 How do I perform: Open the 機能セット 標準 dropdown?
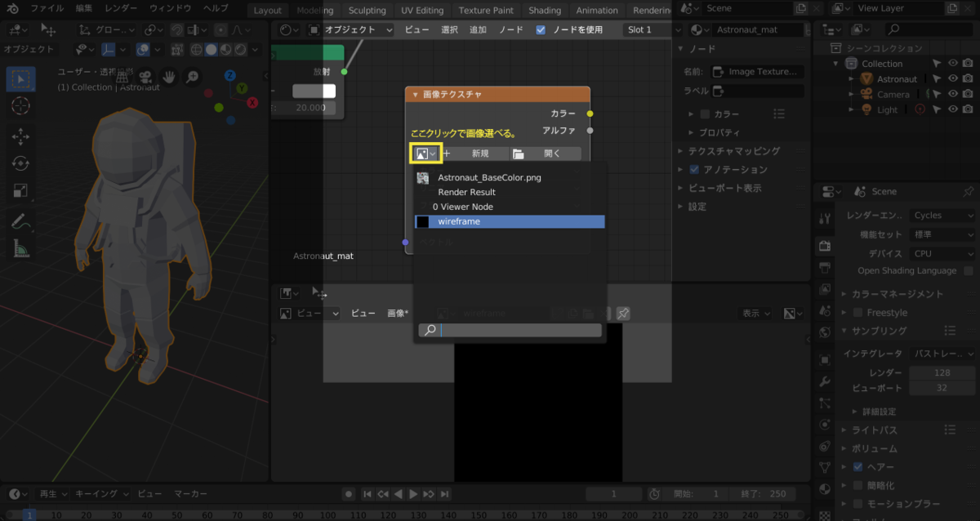[942, 234]
